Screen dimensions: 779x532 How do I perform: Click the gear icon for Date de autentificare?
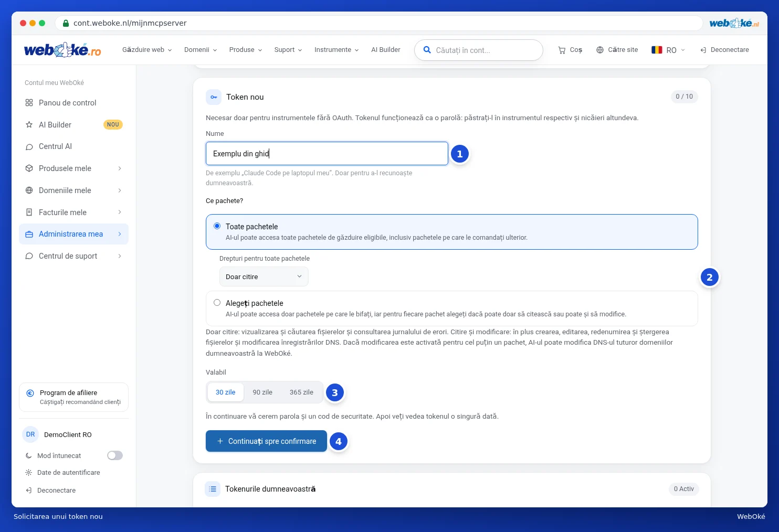(29, 473)
